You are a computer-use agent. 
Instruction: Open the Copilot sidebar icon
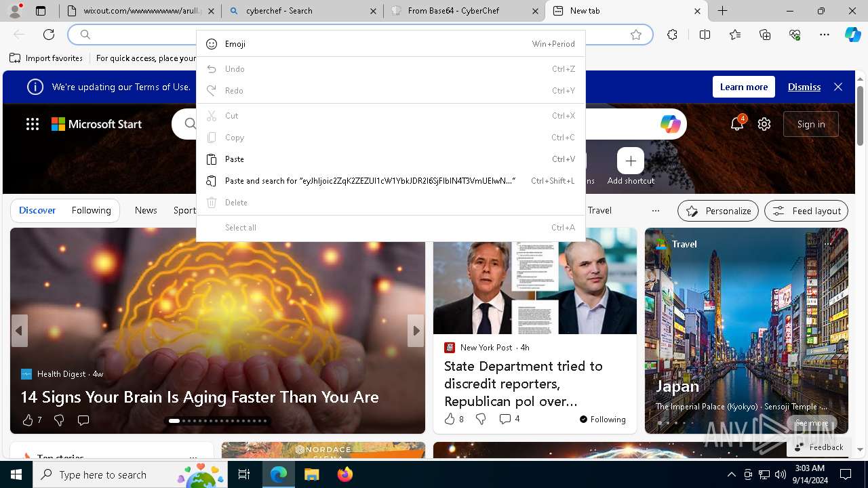pos(852,35)
